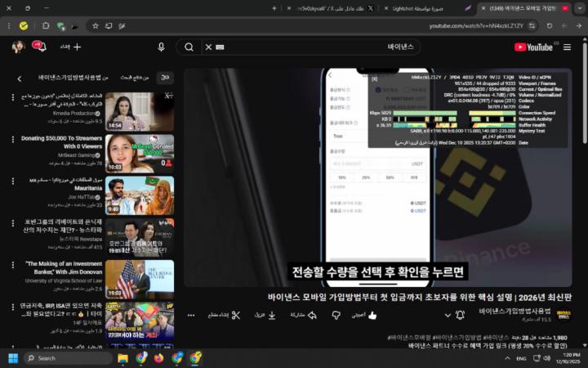Image resolution: width=588 pixels, height=368 pixels.
Task: Open more actions three-dot menu under video
Action: point(191,316)
